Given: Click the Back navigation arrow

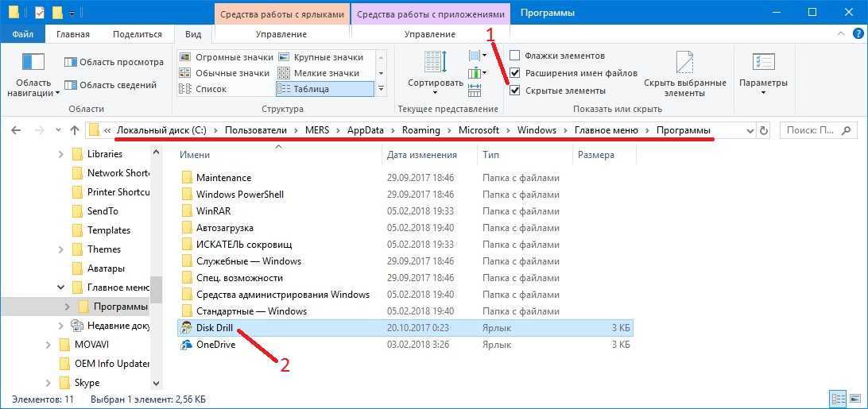Looking at the screenshot, I should pos(16,130).
